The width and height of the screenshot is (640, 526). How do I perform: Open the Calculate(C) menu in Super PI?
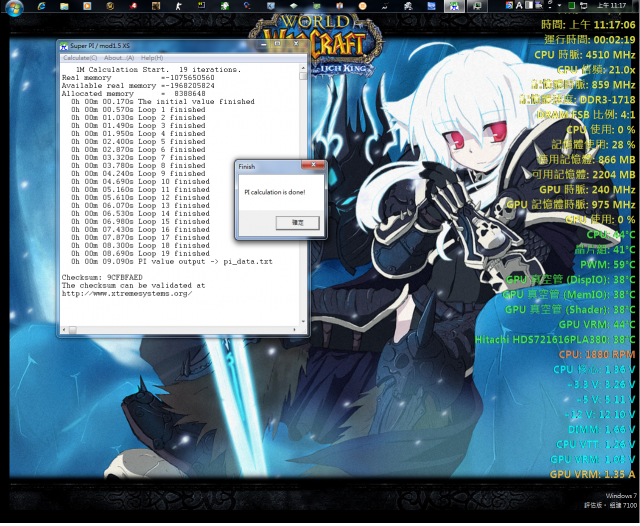pos(80,58)
